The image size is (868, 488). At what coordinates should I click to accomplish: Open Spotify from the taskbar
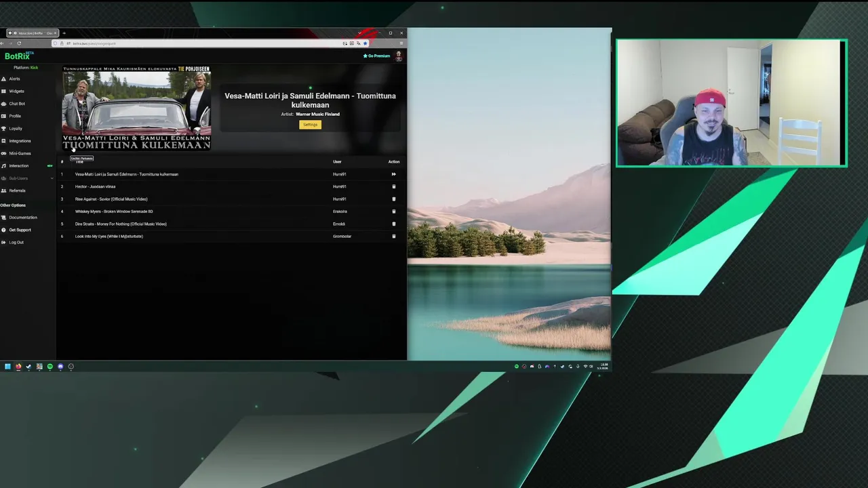50,367
